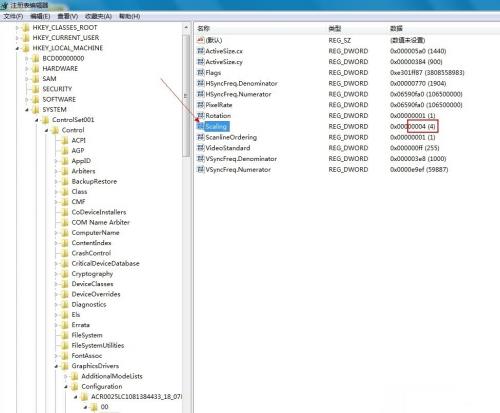
Task: Click the PixelRate value icon
Action: coord(200,105)
